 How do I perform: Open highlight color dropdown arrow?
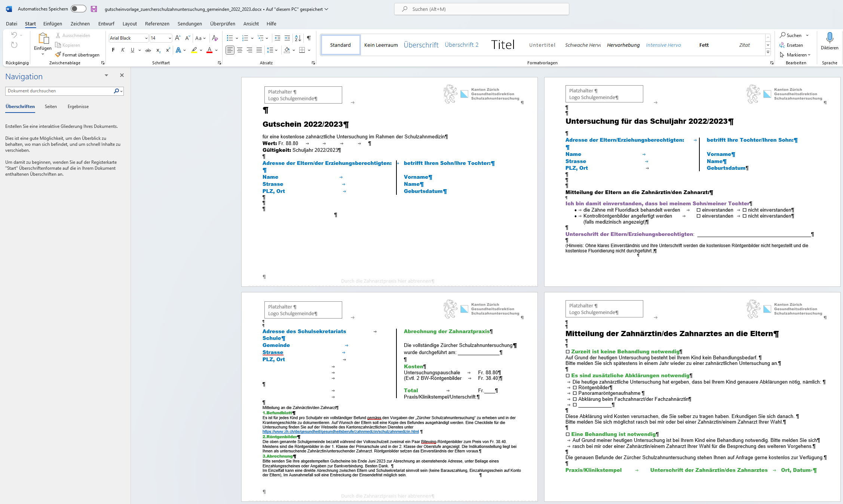click(201, 50)
